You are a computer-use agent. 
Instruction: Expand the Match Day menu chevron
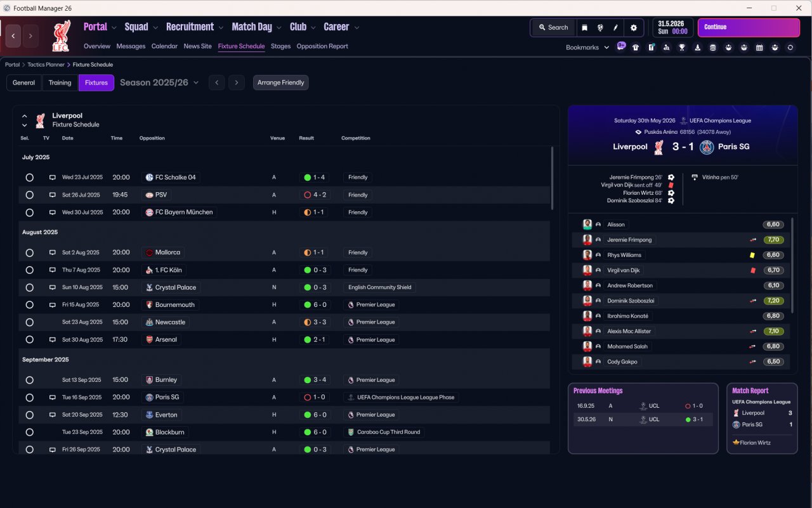click(278, 28)
